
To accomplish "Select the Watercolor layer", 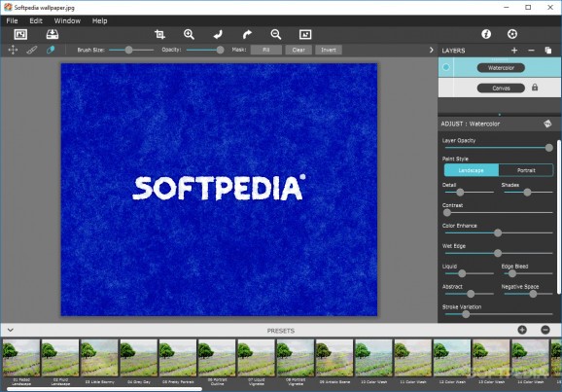I will pyautogui.click(x=500, y=67).
